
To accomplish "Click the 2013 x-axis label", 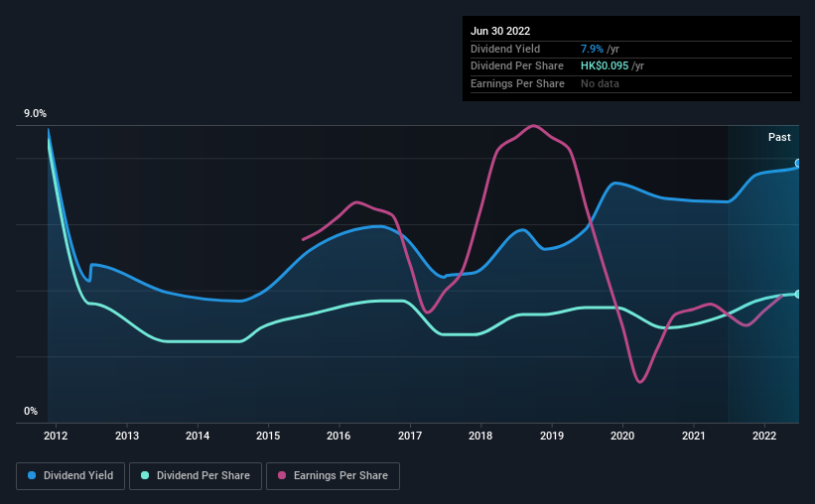I will click(127, 436).
